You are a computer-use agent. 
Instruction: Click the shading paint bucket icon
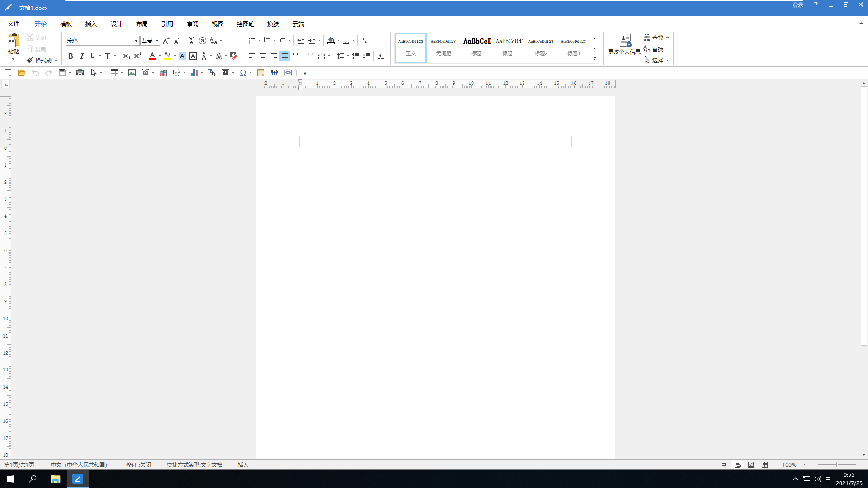point(331,41)
